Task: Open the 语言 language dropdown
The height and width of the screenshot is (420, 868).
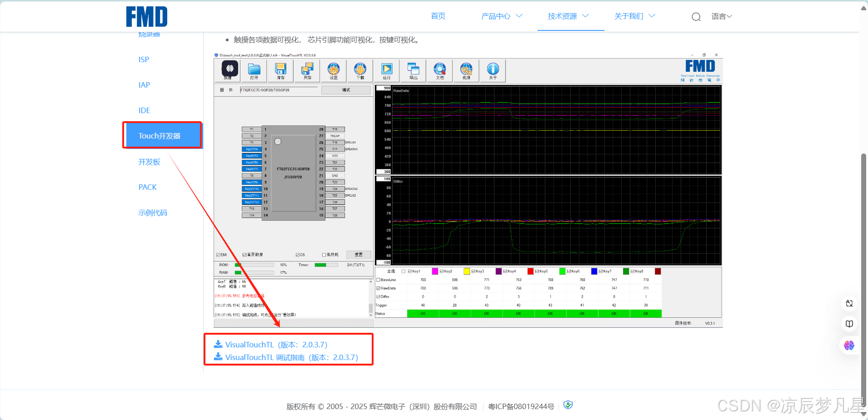Action: (722, 16)
